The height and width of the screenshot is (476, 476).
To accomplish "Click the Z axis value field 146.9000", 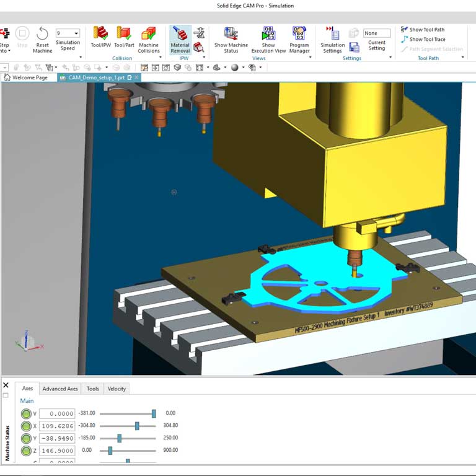I will [x=57, y=451].
